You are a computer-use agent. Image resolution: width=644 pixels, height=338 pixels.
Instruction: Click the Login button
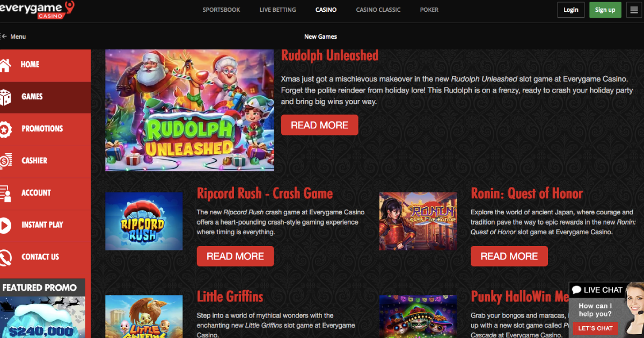click(x=571, y=10)
